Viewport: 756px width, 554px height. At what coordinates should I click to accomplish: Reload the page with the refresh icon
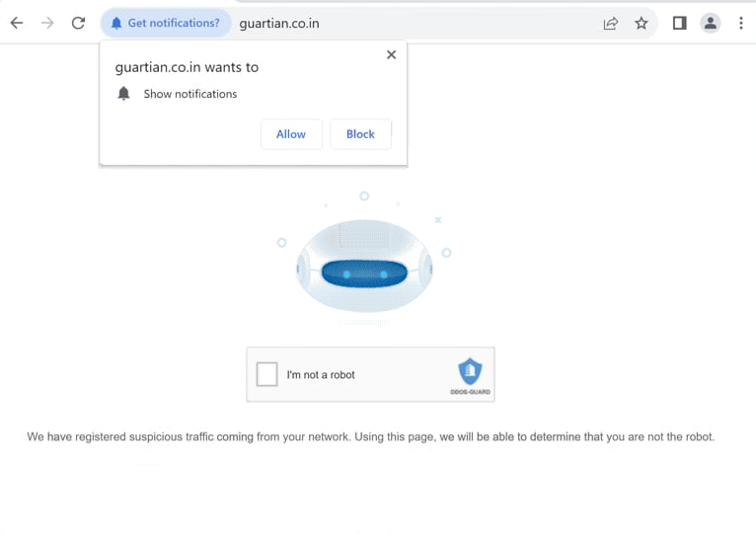pos(78,23)
